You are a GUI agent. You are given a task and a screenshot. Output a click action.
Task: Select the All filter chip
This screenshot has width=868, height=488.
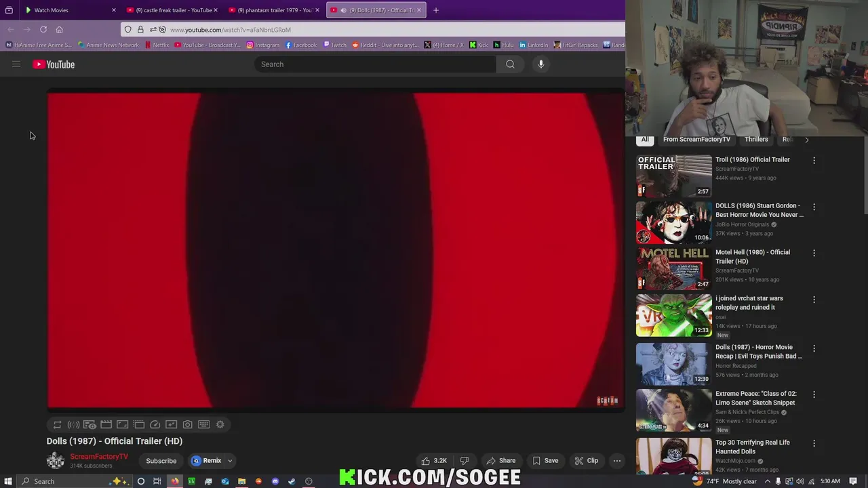pyautogui.click(x=645, y=140)
